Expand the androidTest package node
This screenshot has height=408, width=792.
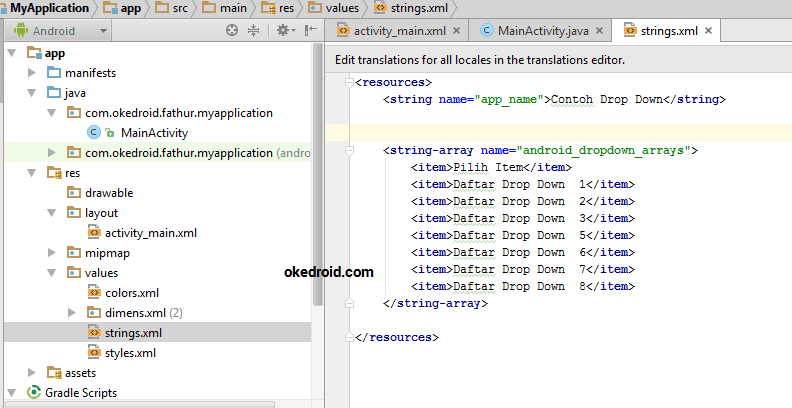(52, 152)
